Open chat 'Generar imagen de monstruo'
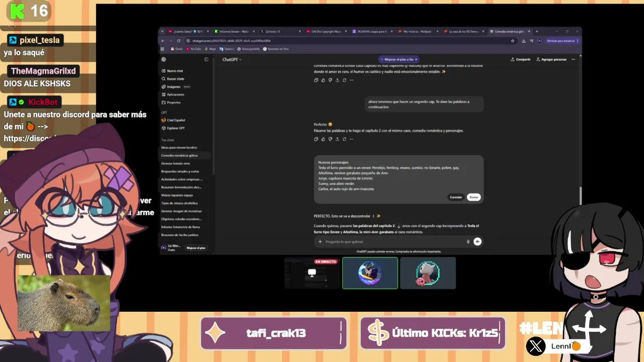The height and width of the screenshot is (362, 644). tap(181, 211)
